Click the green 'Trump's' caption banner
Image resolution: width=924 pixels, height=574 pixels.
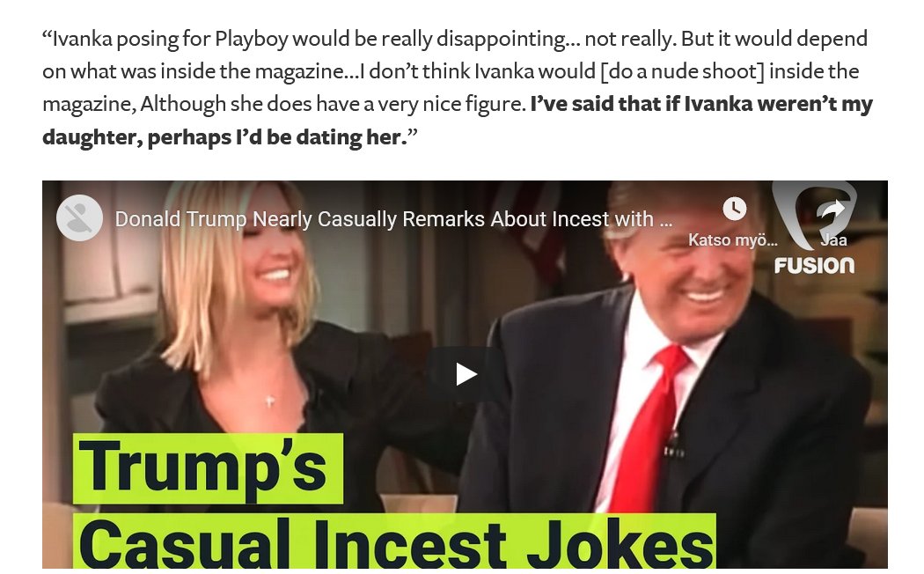click(208, 468)
